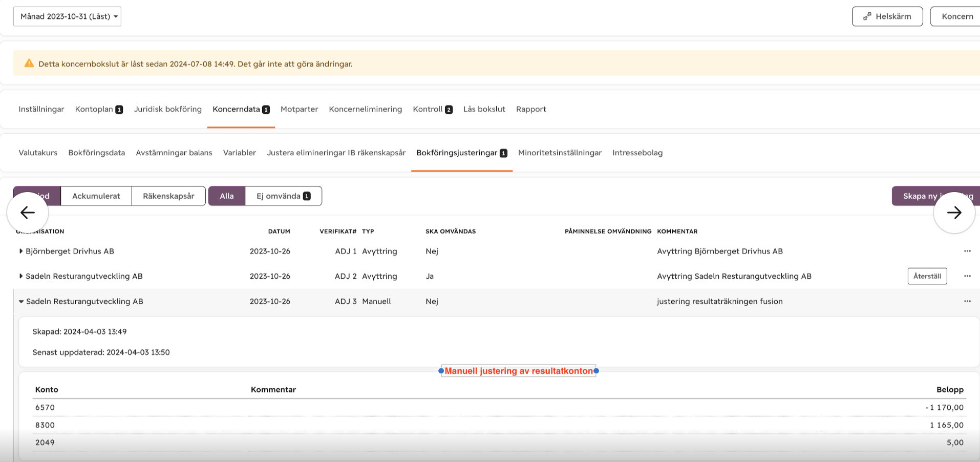Screen dimensions: 980x462
Task: Click the warning triangle icon in the banner
Action: [x=29, y=64]
